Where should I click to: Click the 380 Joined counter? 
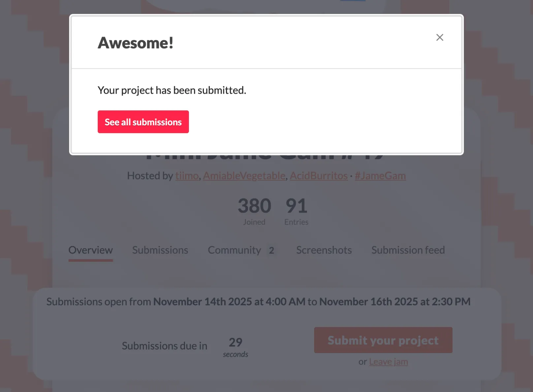click(254, 211)
